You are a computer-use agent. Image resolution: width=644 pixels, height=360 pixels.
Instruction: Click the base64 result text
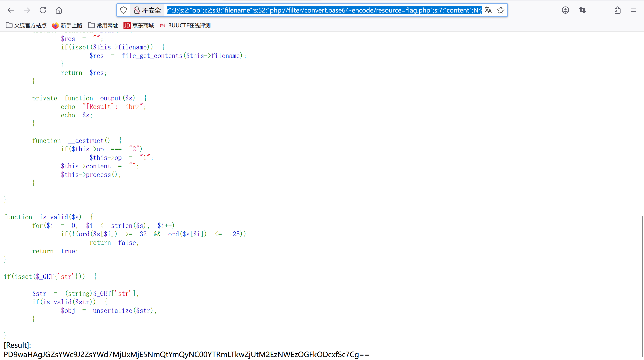pyautogui.click(x=186, y=354)
